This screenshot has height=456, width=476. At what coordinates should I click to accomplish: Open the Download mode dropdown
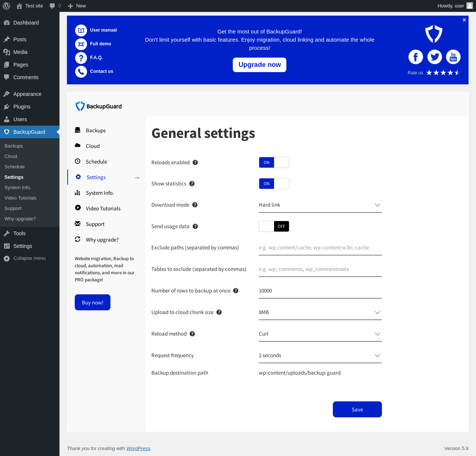pos(320,205)
